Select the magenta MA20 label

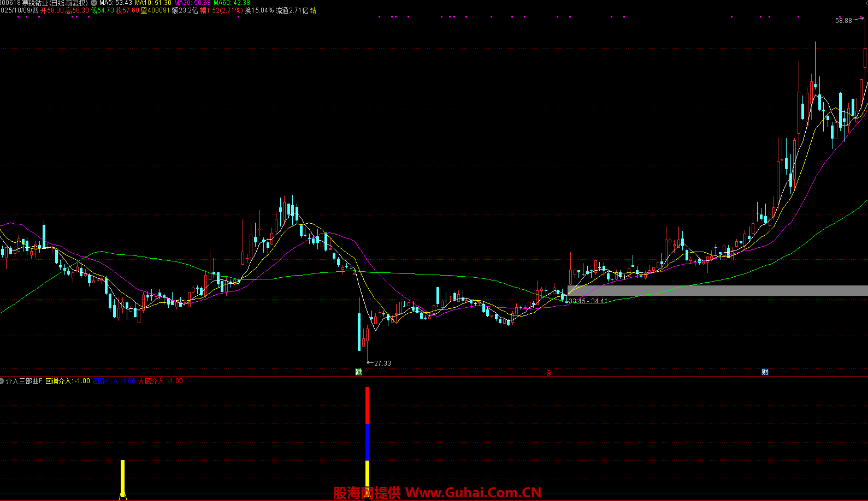point(192,3)
